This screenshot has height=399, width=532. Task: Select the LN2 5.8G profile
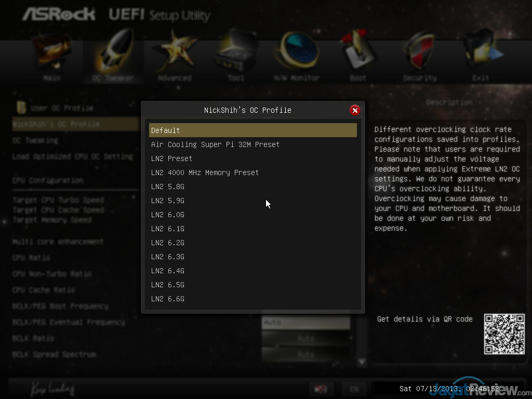point(253,187)
